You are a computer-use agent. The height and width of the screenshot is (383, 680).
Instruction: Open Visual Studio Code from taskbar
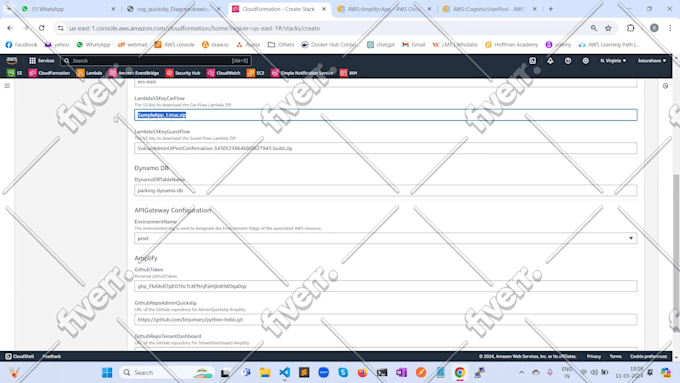pos(284,373)
